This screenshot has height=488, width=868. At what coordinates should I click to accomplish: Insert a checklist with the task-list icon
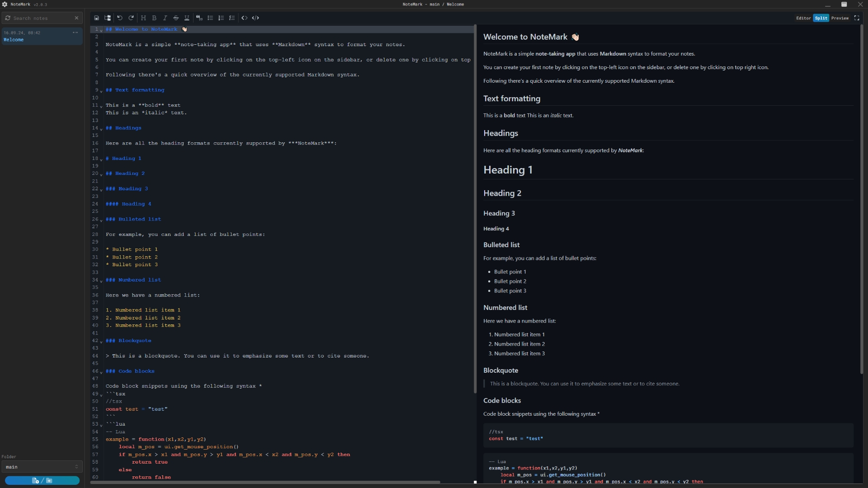tap(232, 18)
